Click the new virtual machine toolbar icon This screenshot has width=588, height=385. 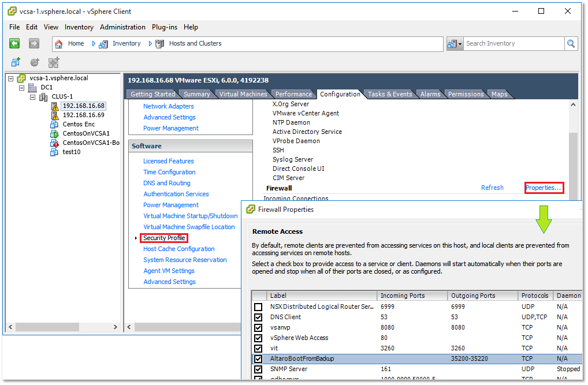[x=16, y=62]
